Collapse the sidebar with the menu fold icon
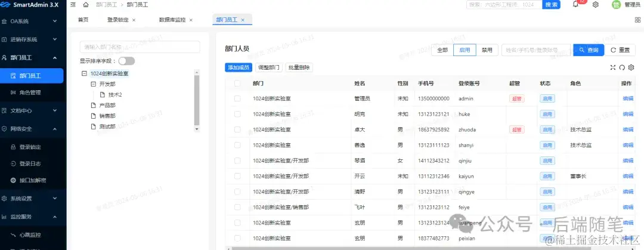Image resolution: width=644 pixels, height=250 pixels. coord(73,5)
